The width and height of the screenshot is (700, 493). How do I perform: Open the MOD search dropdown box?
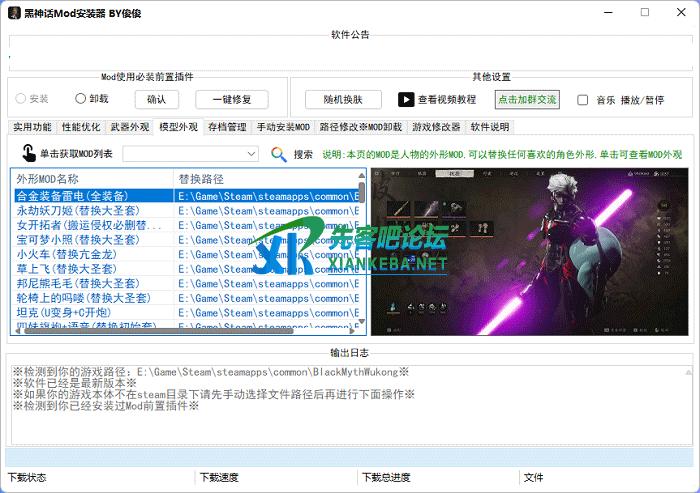pos(191,154)
